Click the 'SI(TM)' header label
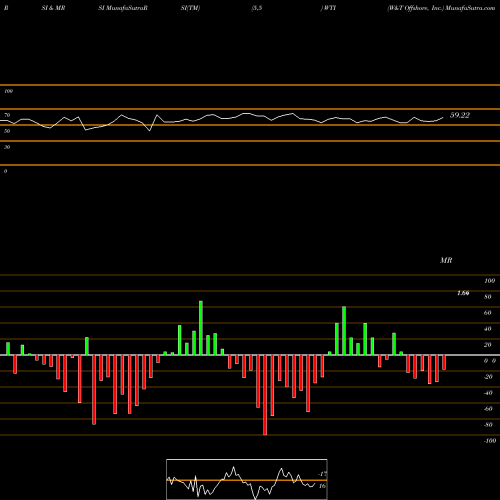500x500 pixels. pyautogui.click(x=190, y=8)
